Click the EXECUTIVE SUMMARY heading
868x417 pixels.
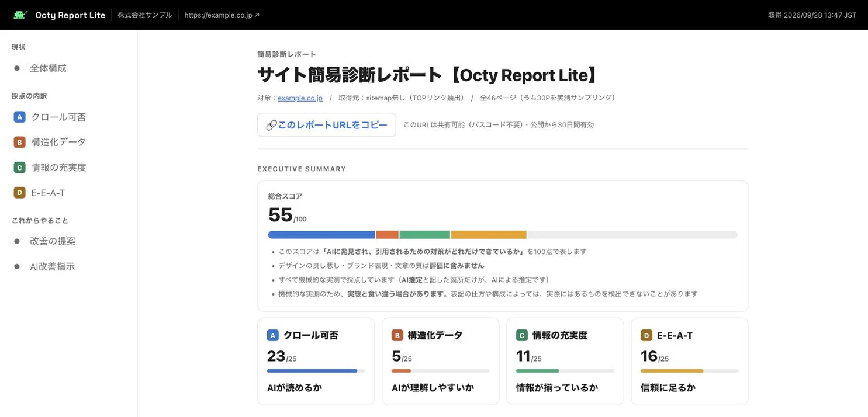[x=302, y=169]
